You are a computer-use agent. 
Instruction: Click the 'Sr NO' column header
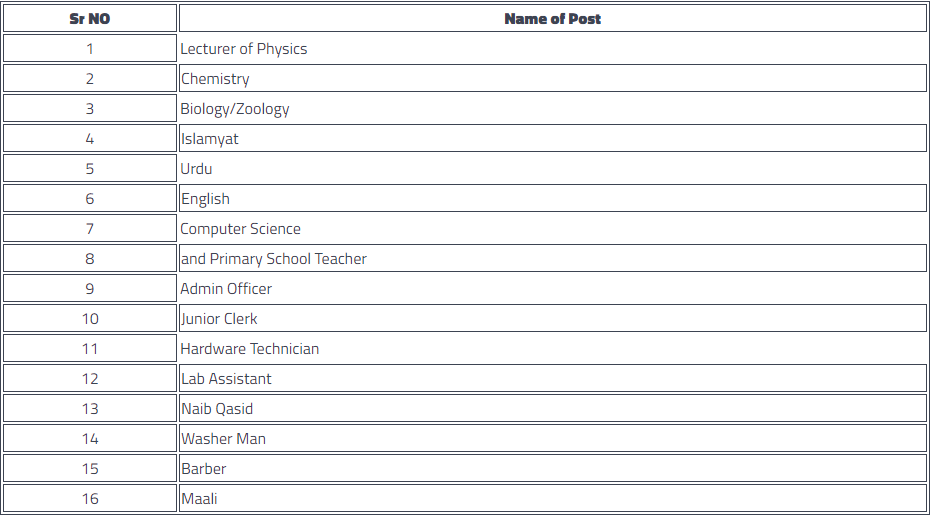tap(90, 18)
